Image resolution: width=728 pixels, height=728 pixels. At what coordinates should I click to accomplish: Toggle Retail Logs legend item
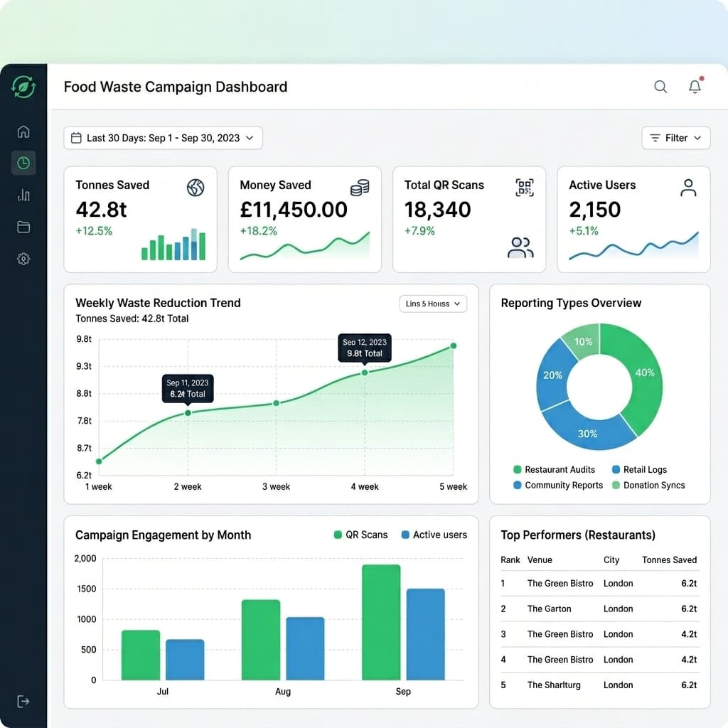(639, 469)
